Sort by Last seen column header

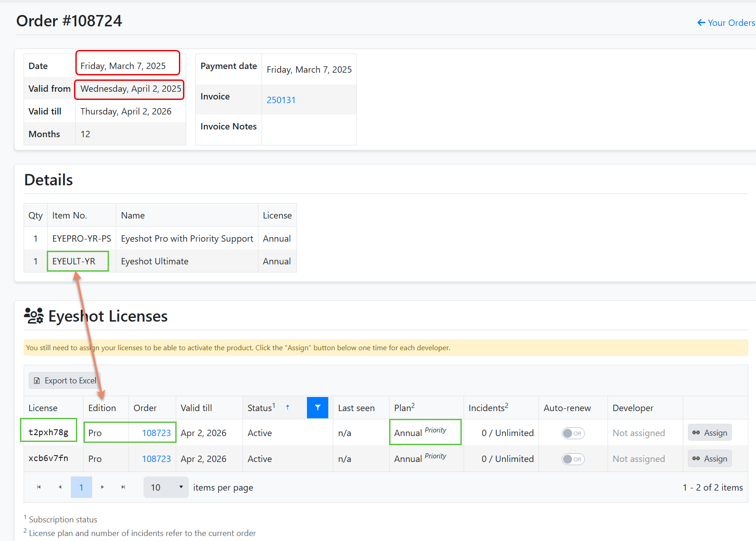356,408
